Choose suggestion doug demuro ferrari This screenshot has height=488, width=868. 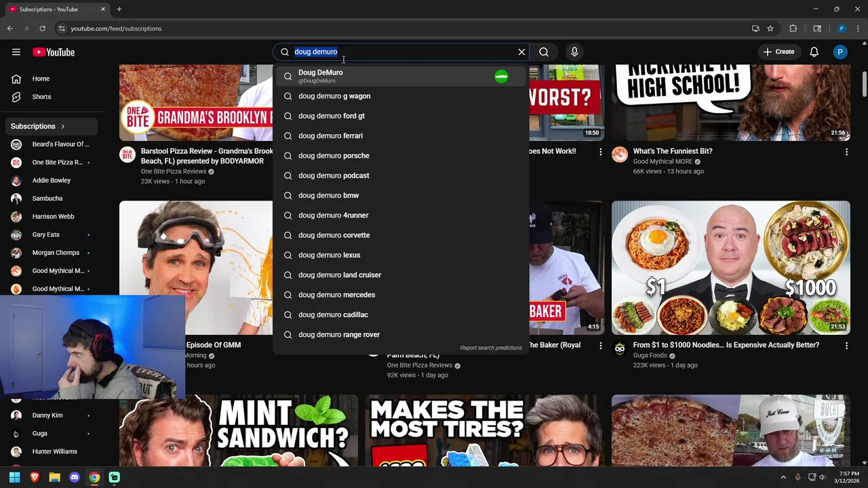coord(400,136)
